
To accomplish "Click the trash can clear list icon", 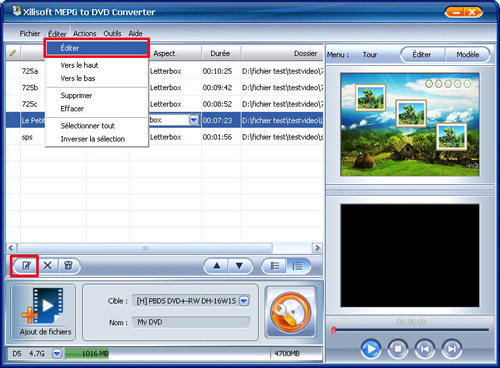I will 69,266.
